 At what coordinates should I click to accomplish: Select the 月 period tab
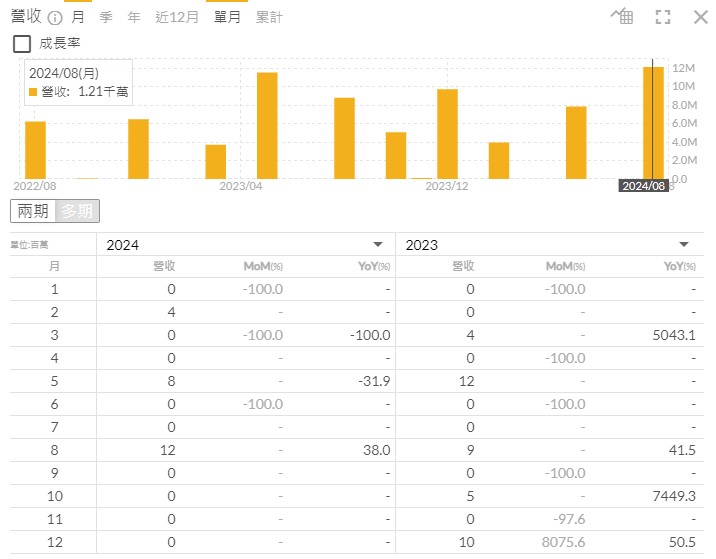(78, 18)
